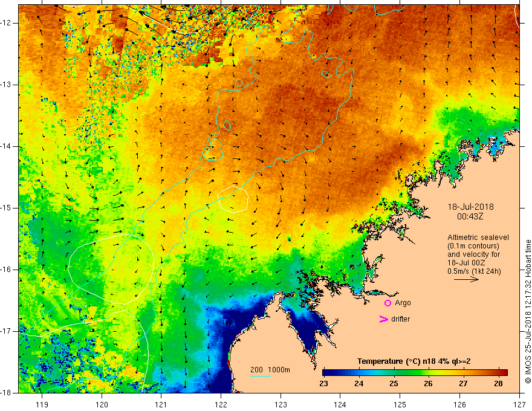532x411 pixels.
Task: Click the IMOS copyright timestamp text on the right edge
Action: [528, 311]
